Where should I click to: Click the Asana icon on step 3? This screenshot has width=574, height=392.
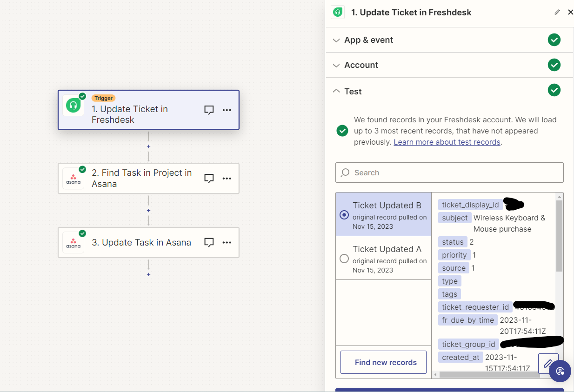[x=73, y=242]
